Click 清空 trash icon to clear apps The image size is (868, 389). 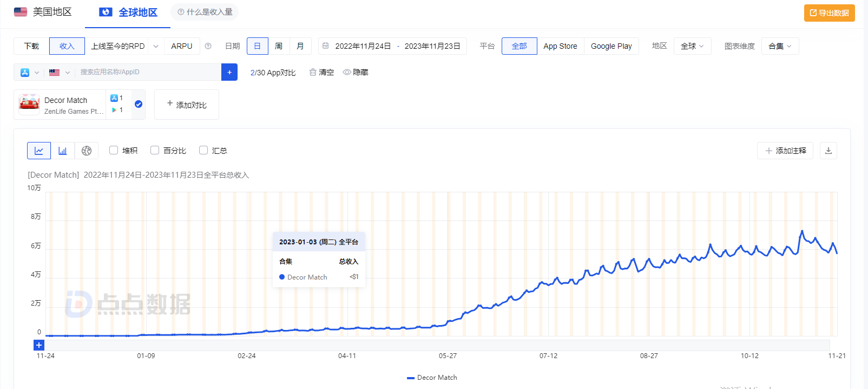pyautogui.click(x=313, y=72)
